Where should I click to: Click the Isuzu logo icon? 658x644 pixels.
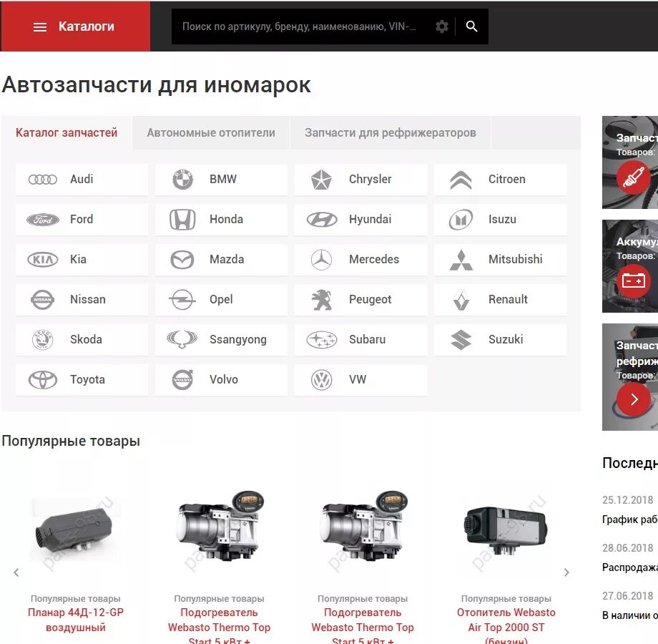click(x=461, y=219)
